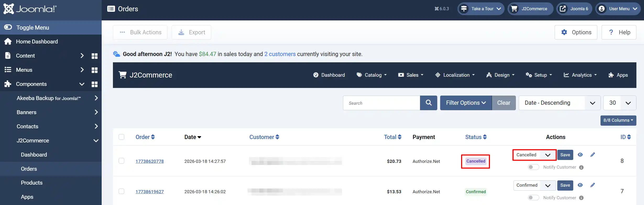View order 17738620778 with the eye icon
This screenshot has width=644, height=205.
(580, 155)
